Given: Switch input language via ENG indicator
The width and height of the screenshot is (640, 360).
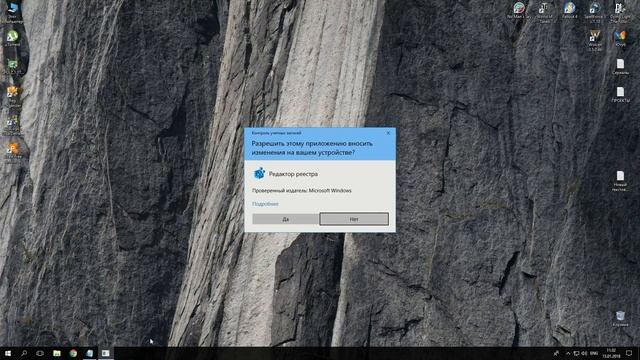Looking at the screenshot, I should (594, 353).
